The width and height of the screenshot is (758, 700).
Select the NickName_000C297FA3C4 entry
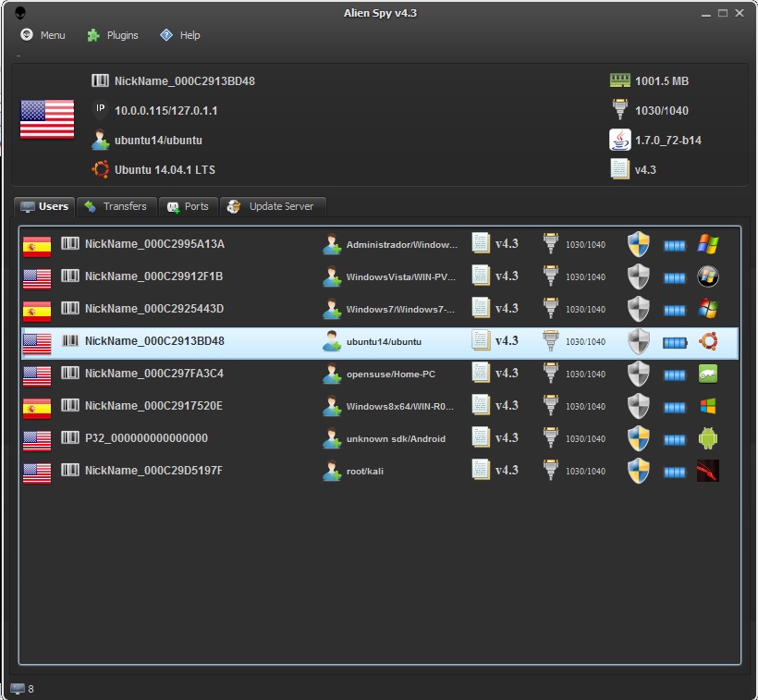[x=380, y=374]
